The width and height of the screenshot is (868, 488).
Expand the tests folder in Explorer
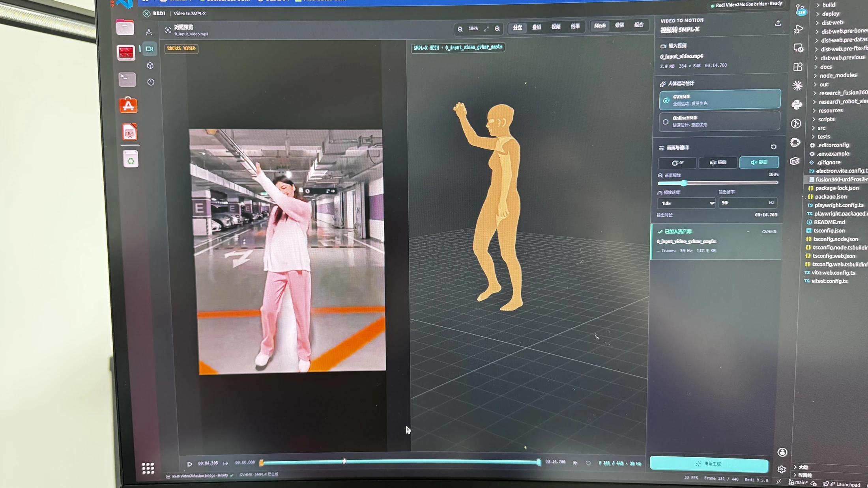click(823, 136)
